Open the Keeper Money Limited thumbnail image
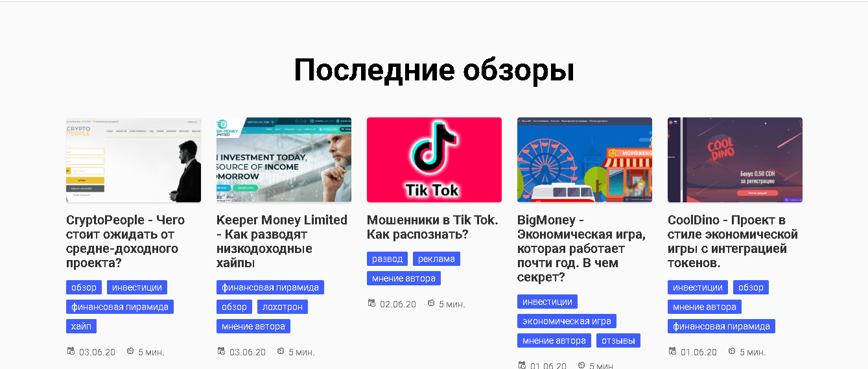This screenshot has height=369, width=868. pyautogui.click(x=284, y=160)
